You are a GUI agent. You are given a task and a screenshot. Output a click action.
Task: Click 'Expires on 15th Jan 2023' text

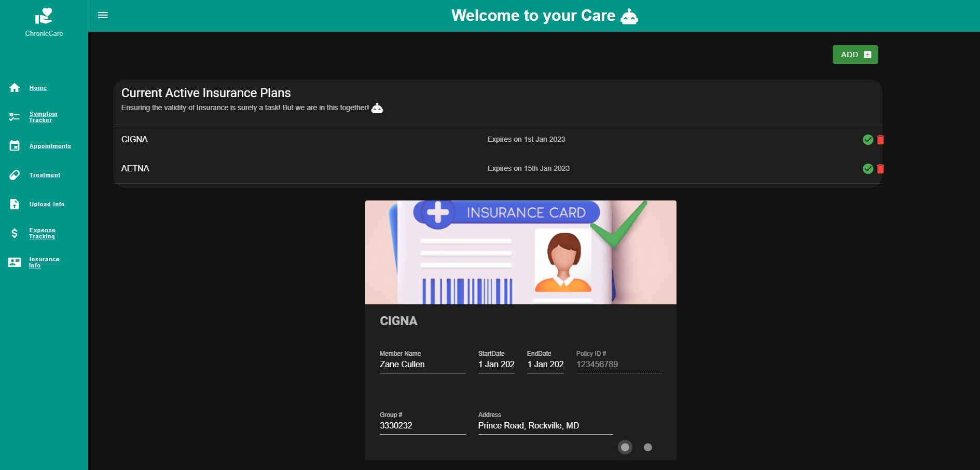point(528,168)
